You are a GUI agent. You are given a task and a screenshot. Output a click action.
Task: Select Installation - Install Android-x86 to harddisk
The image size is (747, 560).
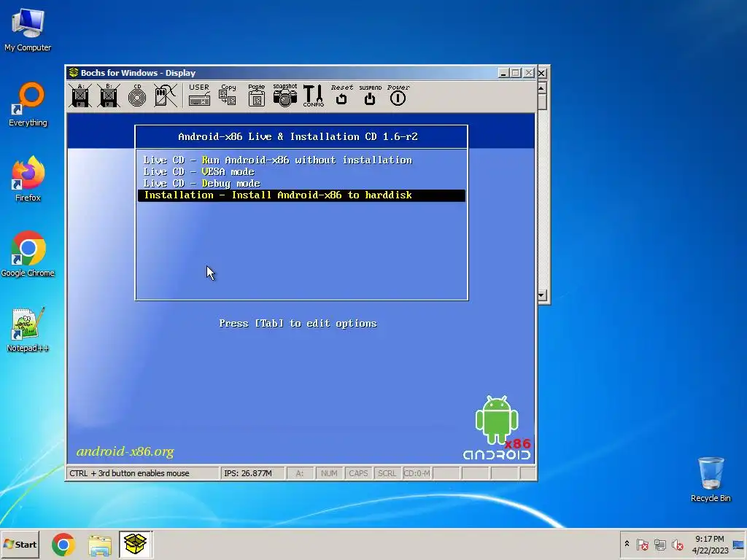[301, 195]
